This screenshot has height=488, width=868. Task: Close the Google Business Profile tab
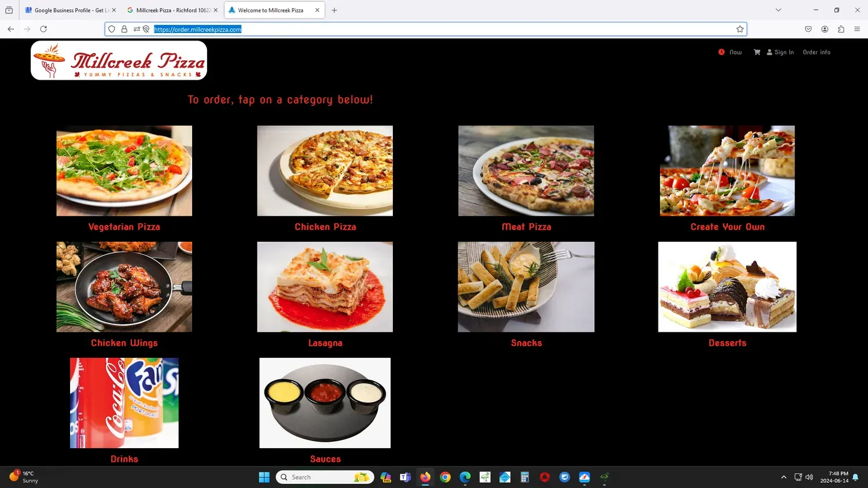(x=114, y=10)
